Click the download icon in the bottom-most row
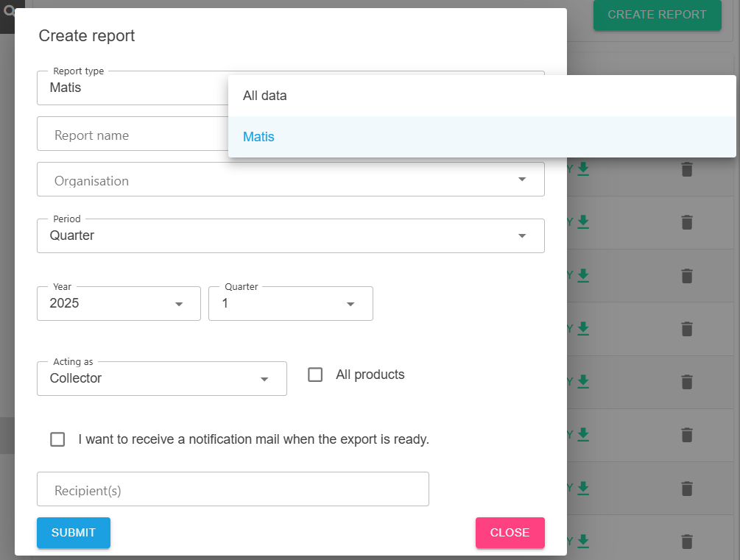This screenshot has width=740, height=560. [583, 541]
